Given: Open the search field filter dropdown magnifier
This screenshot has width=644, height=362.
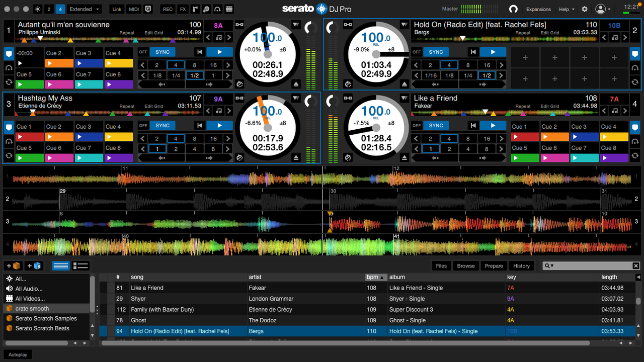Looking at the screenshot, I should pos(548,266).
